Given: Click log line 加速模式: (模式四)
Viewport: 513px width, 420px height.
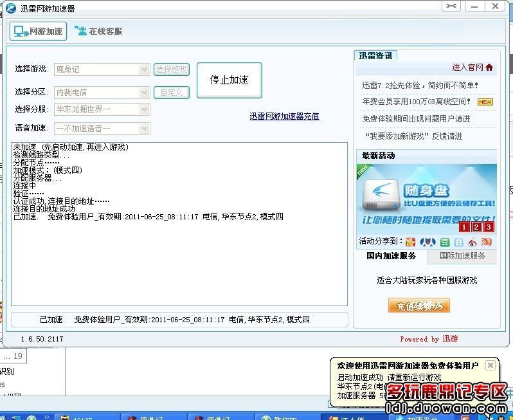Looking at the screenshot, I should pos(48,170).
